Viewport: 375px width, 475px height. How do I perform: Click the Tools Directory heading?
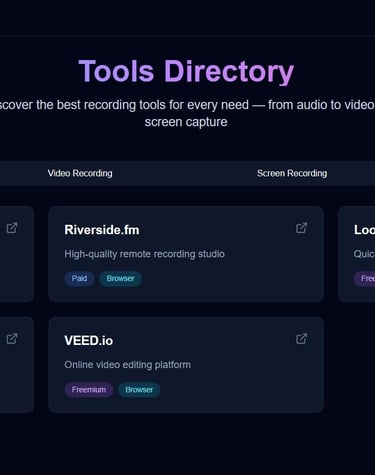186,71
